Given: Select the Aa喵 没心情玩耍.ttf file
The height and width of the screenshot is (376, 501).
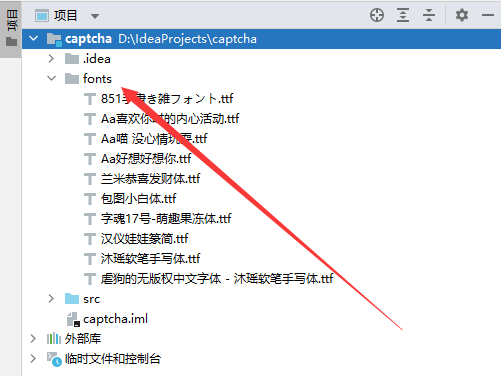Looking at the screenshot, I should click(154, 139).
